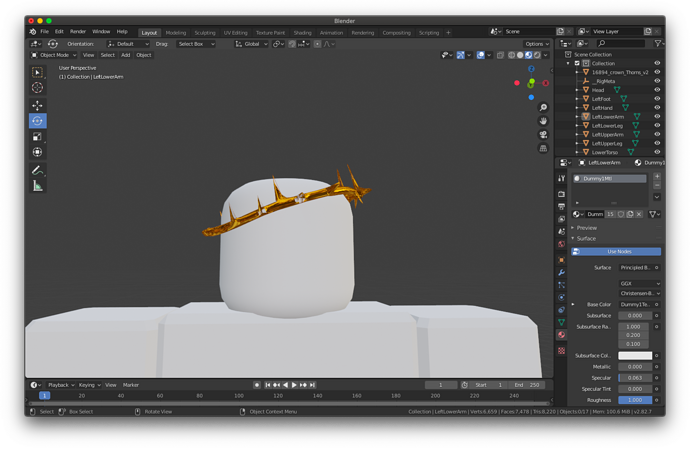
Task: Open the GGX distribution dropdown
Action: point(639,284)
